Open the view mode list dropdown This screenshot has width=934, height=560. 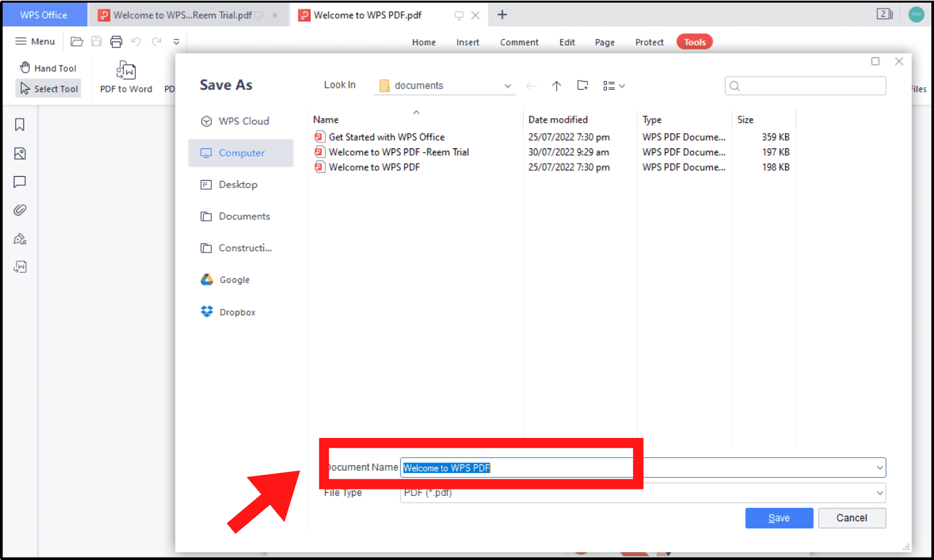click(x=613, y=86)
